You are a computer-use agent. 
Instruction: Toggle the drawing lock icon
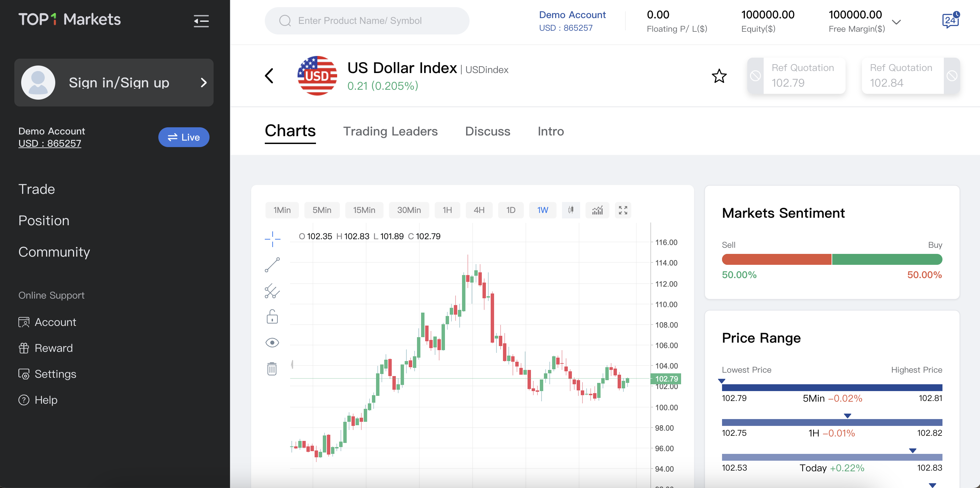tap(272, 317)
